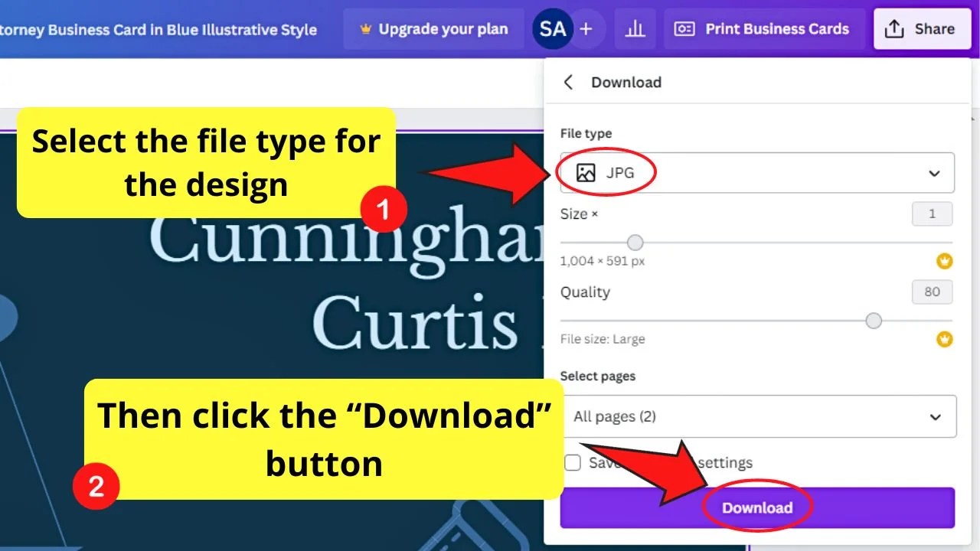Viewport: 980px width, 551px height.
Task: Open the JPG file type dropdown
Action: [x=934, y=172]
